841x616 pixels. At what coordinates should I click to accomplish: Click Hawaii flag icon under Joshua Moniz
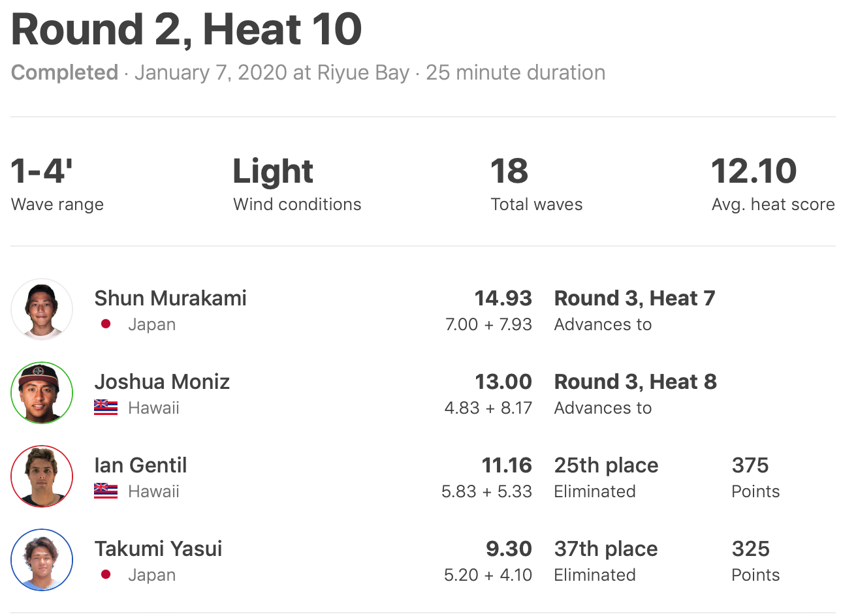pos(106,408)
